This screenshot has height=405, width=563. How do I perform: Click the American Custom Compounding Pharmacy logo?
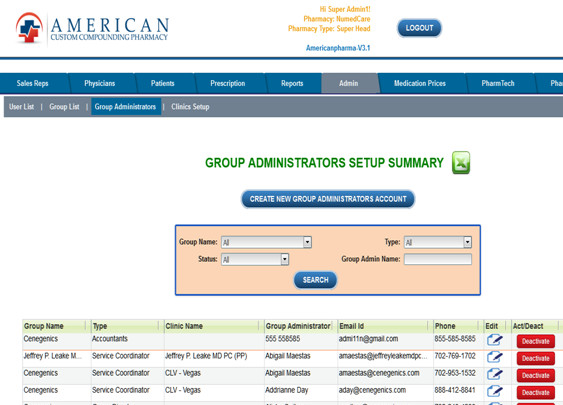[x=92, y=28]
